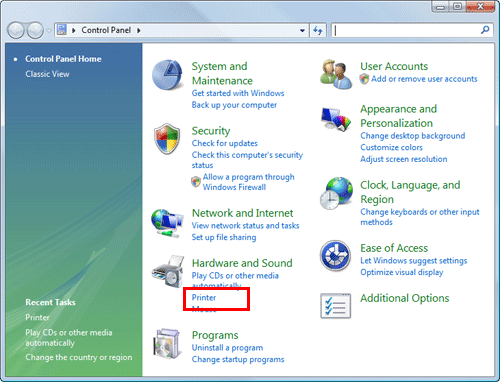
Task: Switch to Classic View
Action: 47,74
